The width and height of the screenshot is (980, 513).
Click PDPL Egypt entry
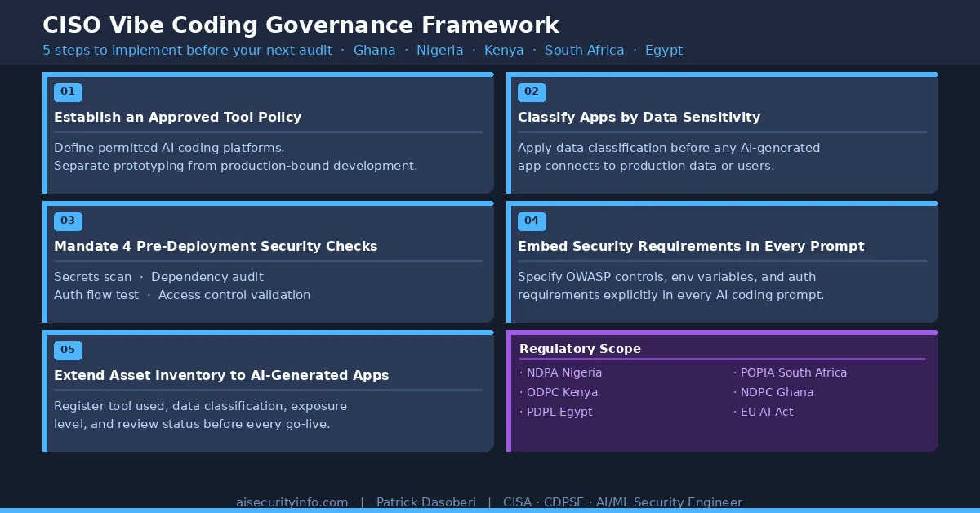[x=556, y=412]
